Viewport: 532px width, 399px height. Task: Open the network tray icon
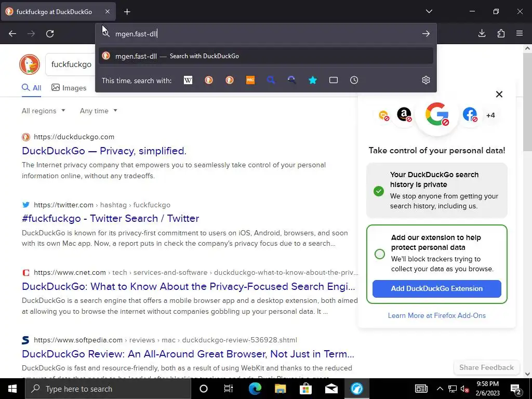pyautogui.click(x=453, y=389)
